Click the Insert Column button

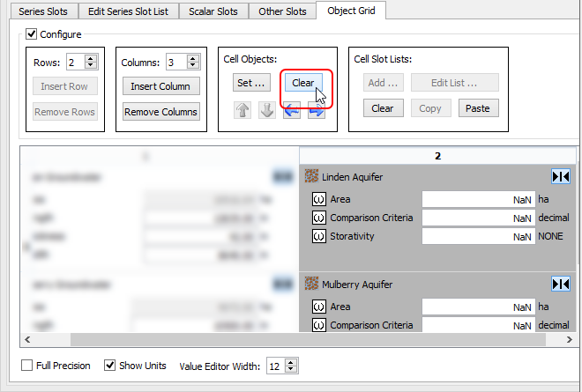(x=161, y=86)
